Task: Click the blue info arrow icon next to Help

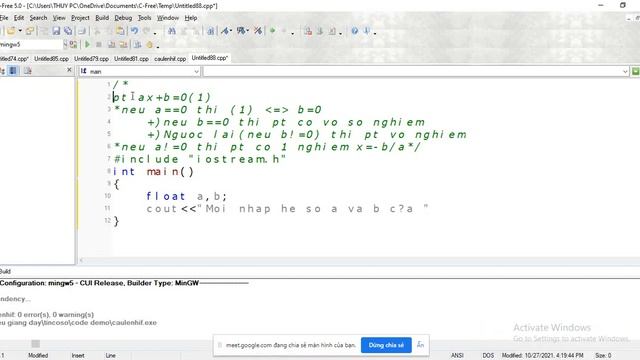Action: click(367, 31)
